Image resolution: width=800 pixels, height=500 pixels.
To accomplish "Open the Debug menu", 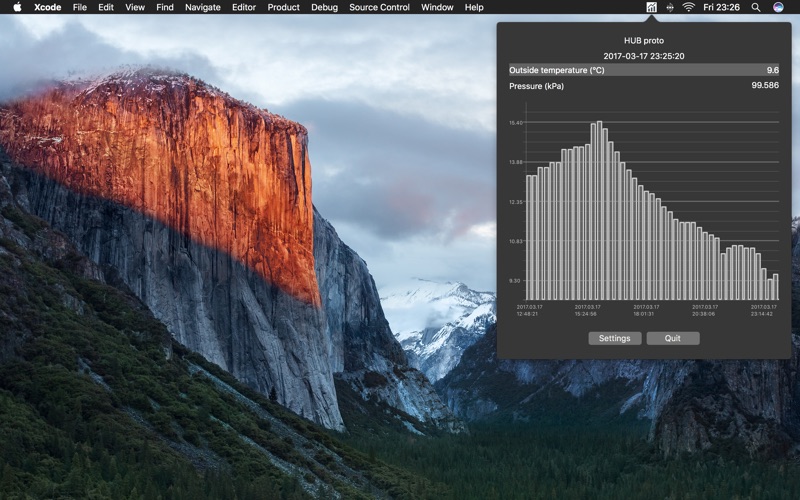I will (x=324, y=7).
